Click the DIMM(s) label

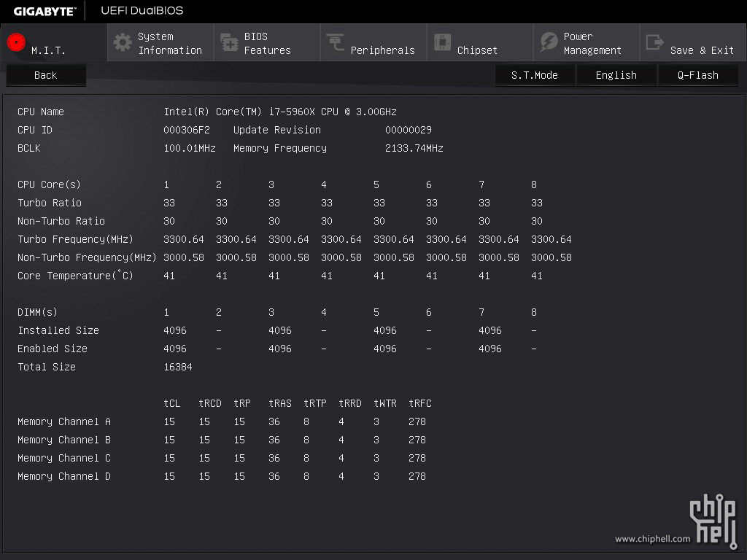(38, 312)
